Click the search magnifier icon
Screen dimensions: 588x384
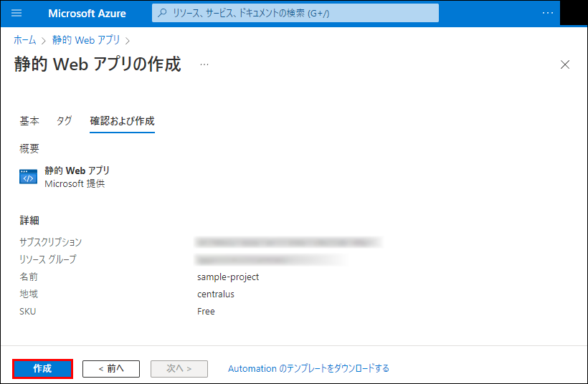[x=162, y=13]
